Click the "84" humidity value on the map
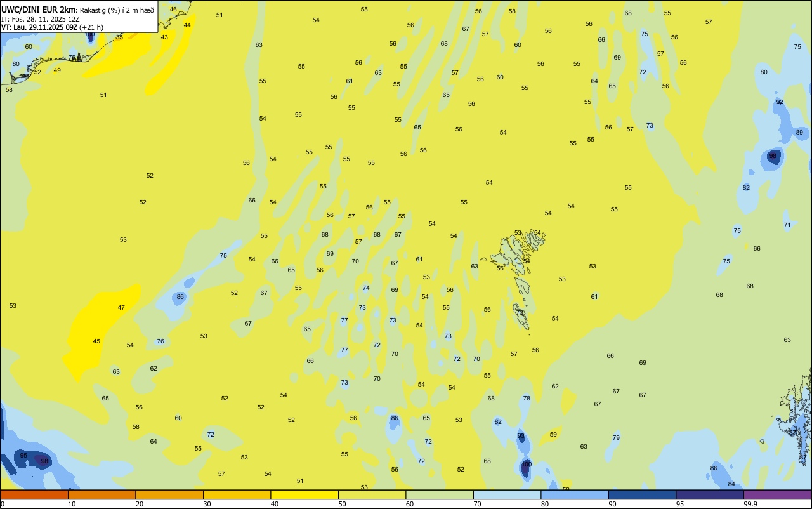Screen dimensions: 812x509 [731, 484]
